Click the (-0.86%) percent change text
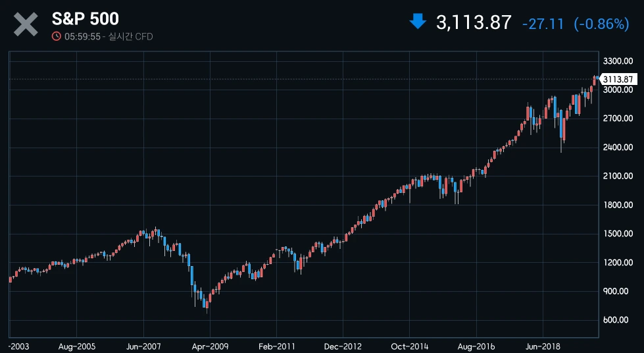Screen dimensions: 644x353 602,24
